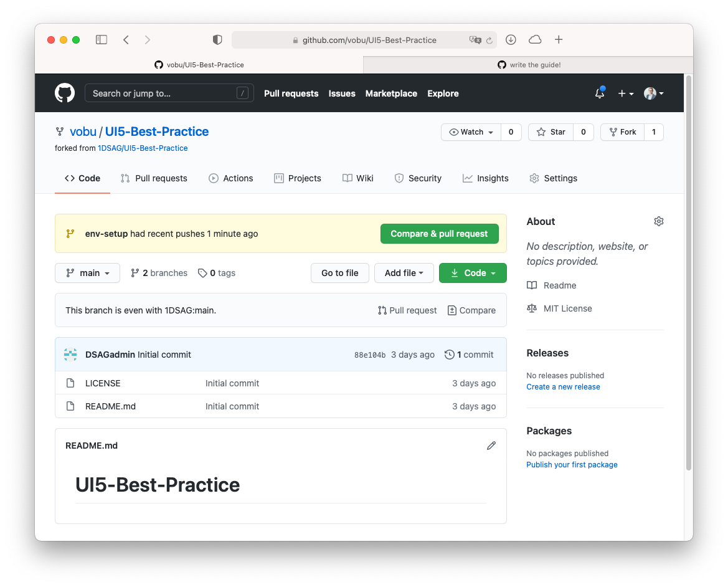Click Go to file button
The height and width of the screenshot is (587, 728).
(340, 273)
